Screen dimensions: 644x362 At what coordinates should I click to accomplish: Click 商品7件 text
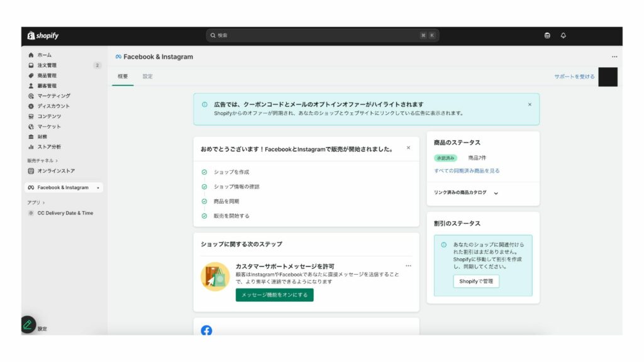click(477, 158)
